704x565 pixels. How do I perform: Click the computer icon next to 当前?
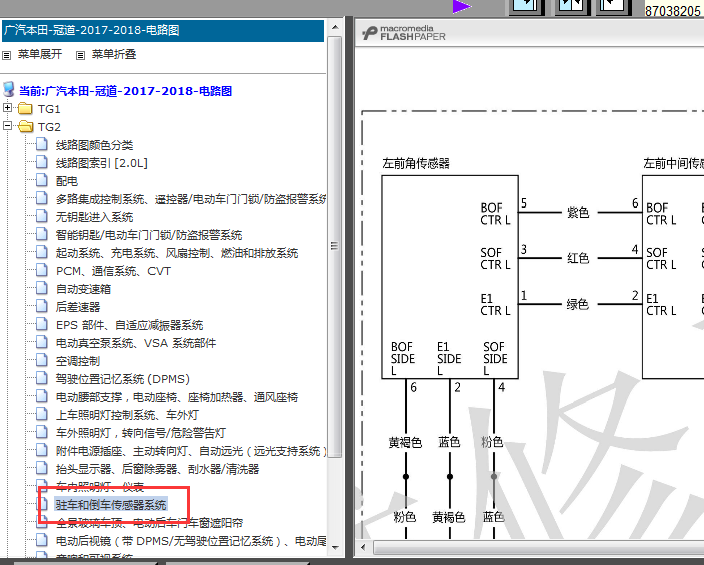9,89
